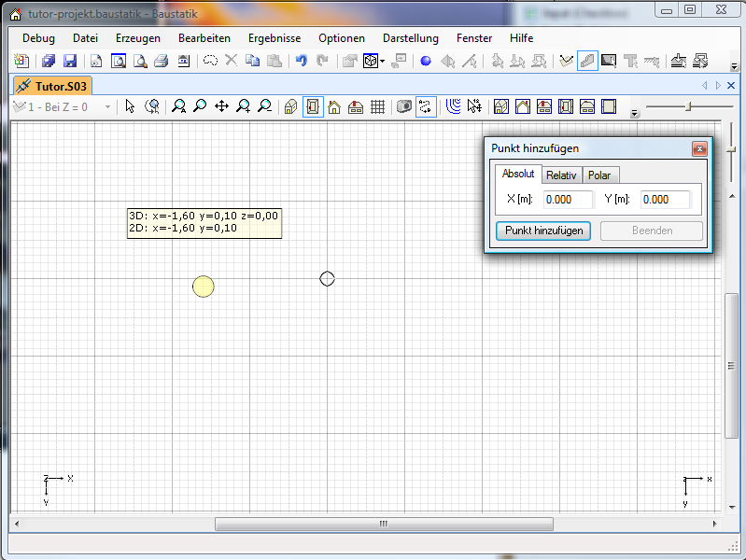Image resolution: width=746 pixels, height=560 pixels.
Task: Open the 3D cube view dropdown arrow
Action: pyautogui.click(x=383, y=61)
